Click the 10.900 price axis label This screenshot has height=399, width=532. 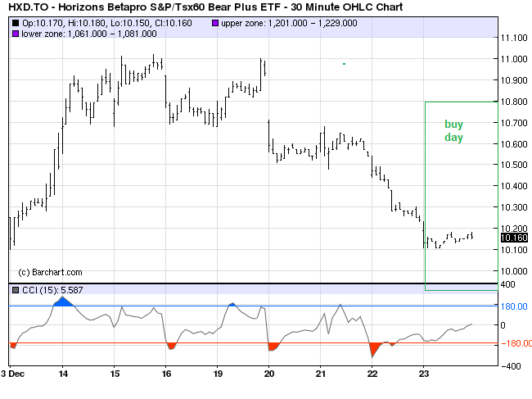click(x=514, y=80)
